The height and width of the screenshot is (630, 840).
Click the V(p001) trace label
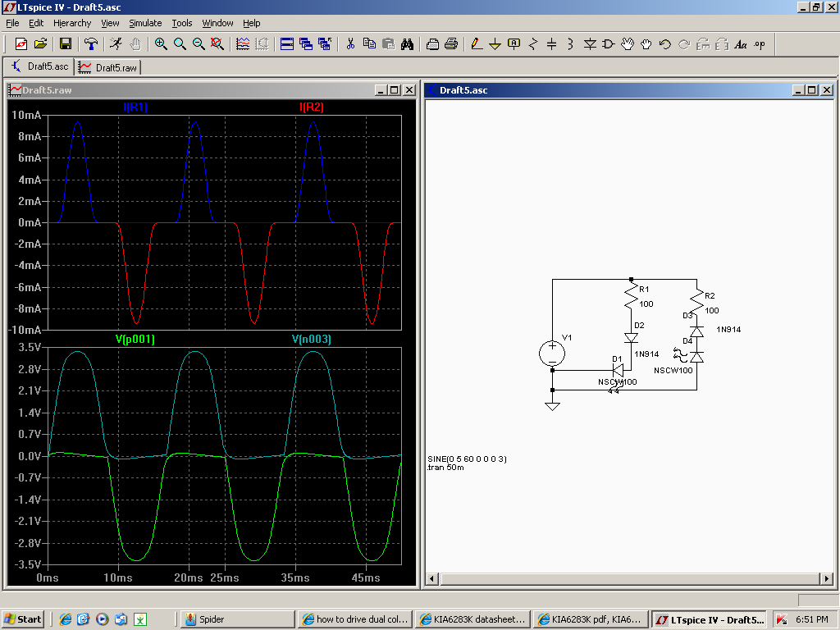[x=135, y=339]
